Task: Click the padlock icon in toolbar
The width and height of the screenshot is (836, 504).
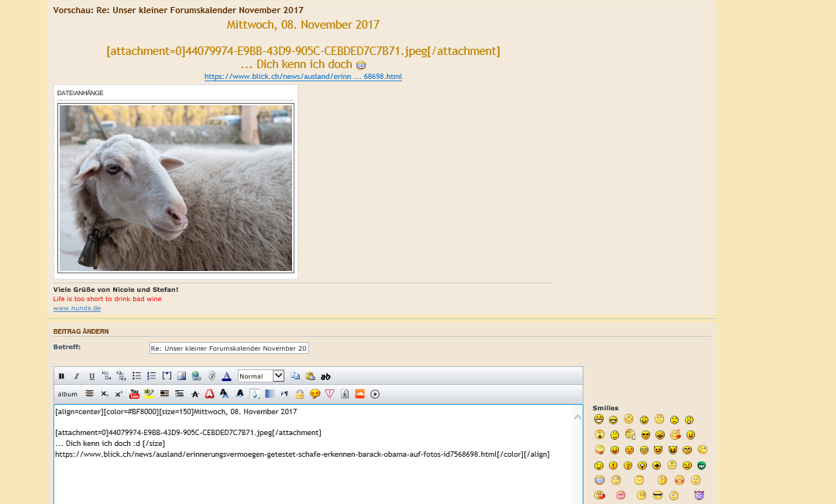Action: (299, 394)
